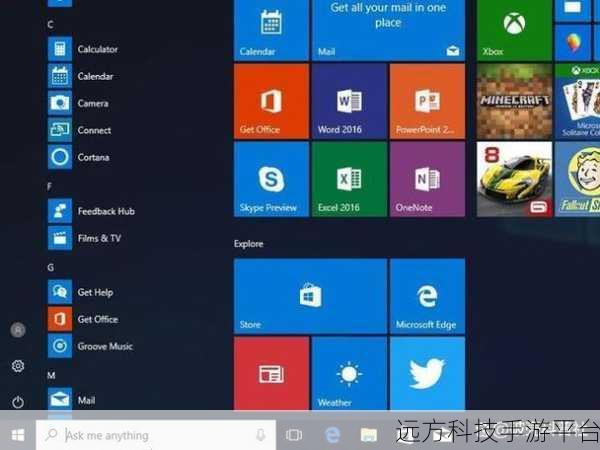The height and width of the screenshot is (450, 600).
Task: Open Mail in the app list
Action: point(72,400)
